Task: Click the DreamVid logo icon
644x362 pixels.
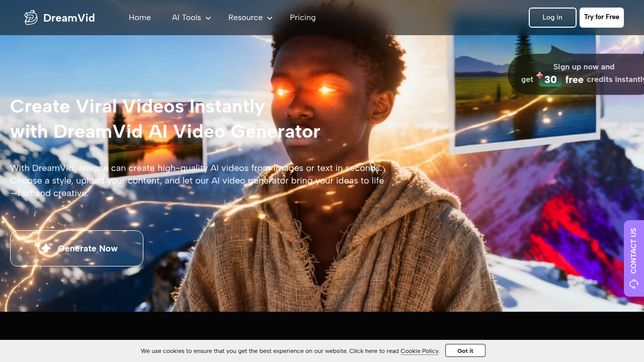Action: point(30,17)
